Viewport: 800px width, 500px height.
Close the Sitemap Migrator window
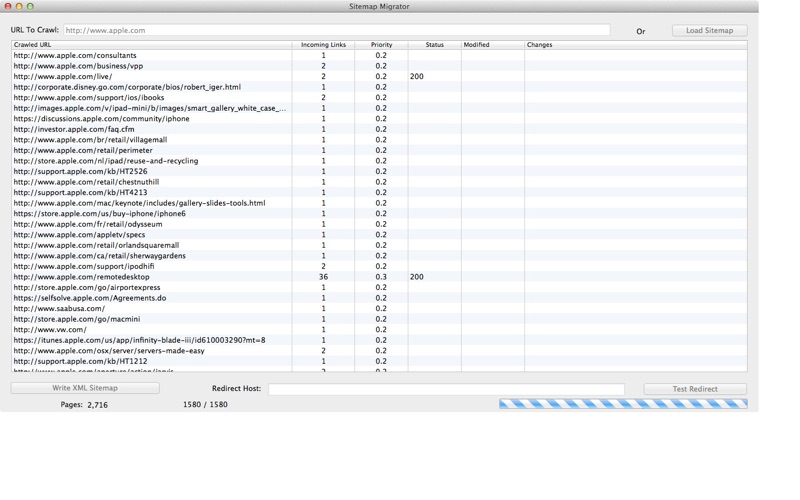[8, 6]
